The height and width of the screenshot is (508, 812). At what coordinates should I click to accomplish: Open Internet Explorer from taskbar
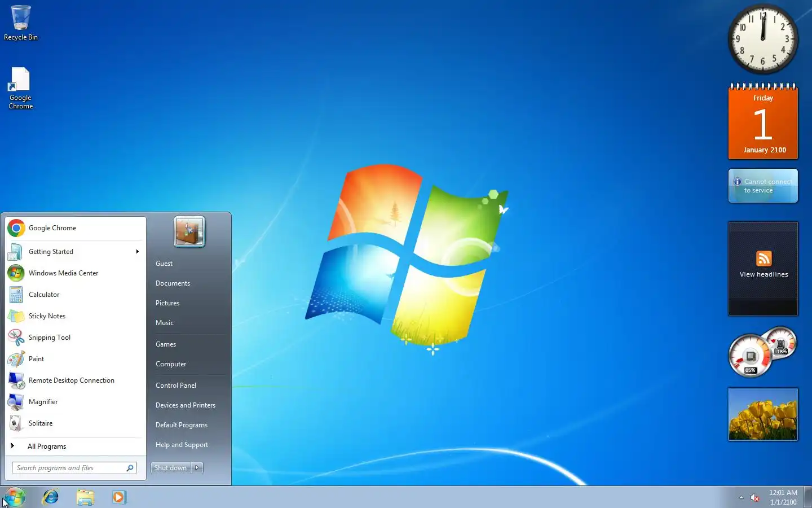(51, 497)
